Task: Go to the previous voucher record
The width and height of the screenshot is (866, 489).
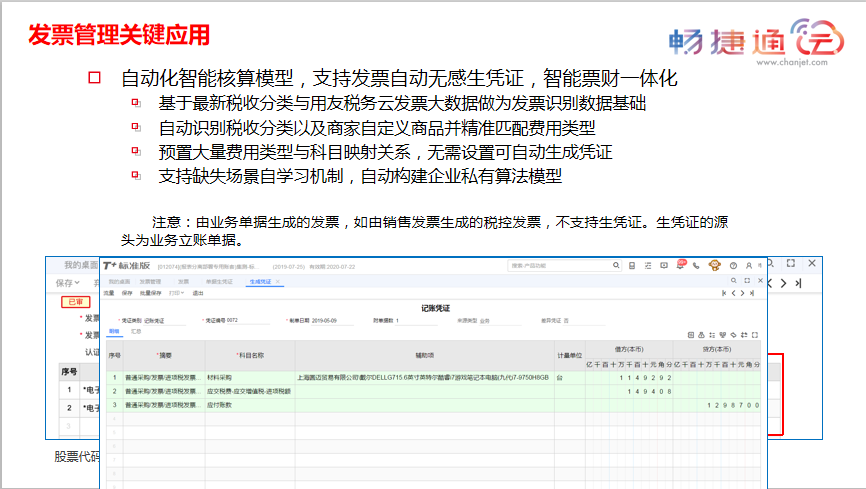Action: (733, 293)
